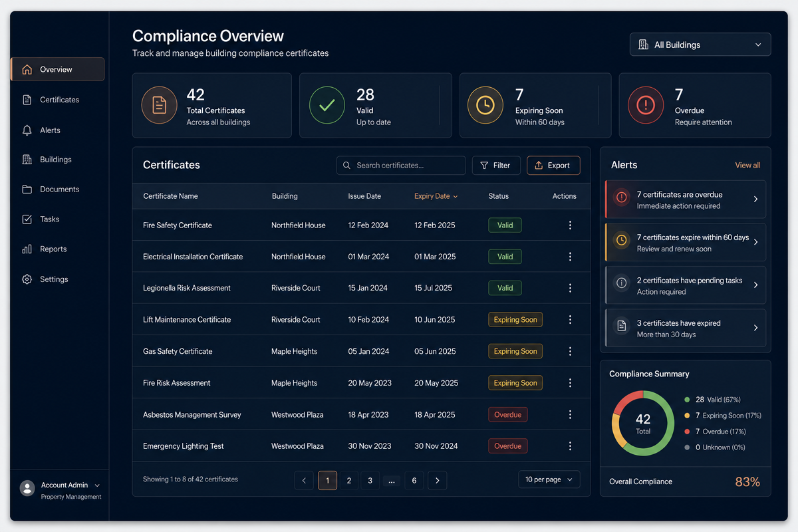Click the Account Admin avatar icon

click(x=27, y=488)
